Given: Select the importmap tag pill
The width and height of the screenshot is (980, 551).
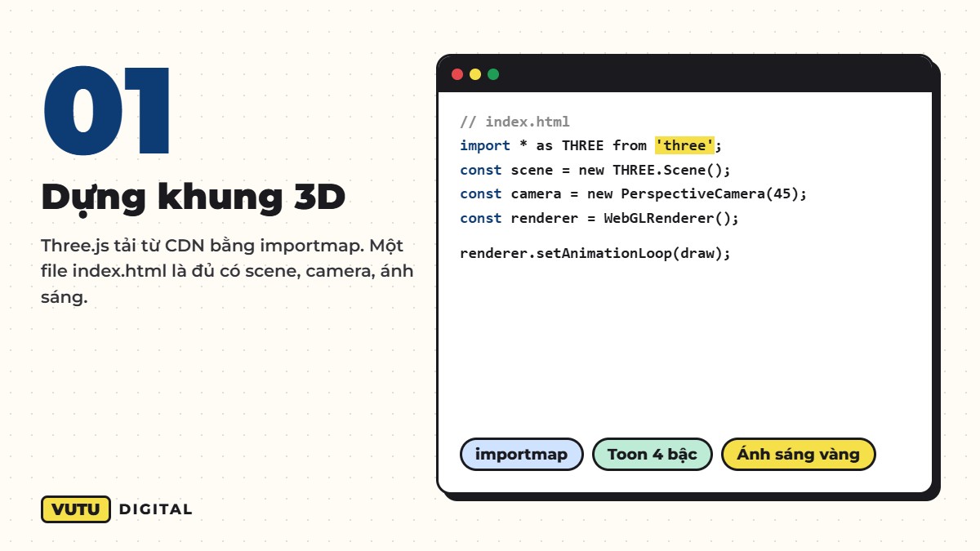Looking at the screenshot, I should click(522, 455).
